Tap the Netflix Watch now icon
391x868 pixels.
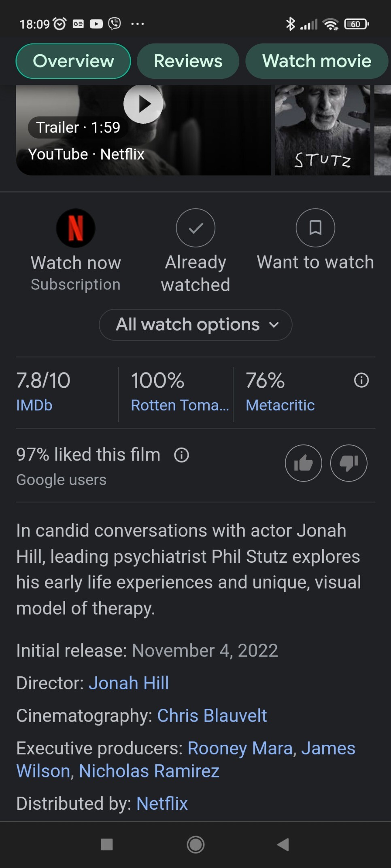click(76, 228)
